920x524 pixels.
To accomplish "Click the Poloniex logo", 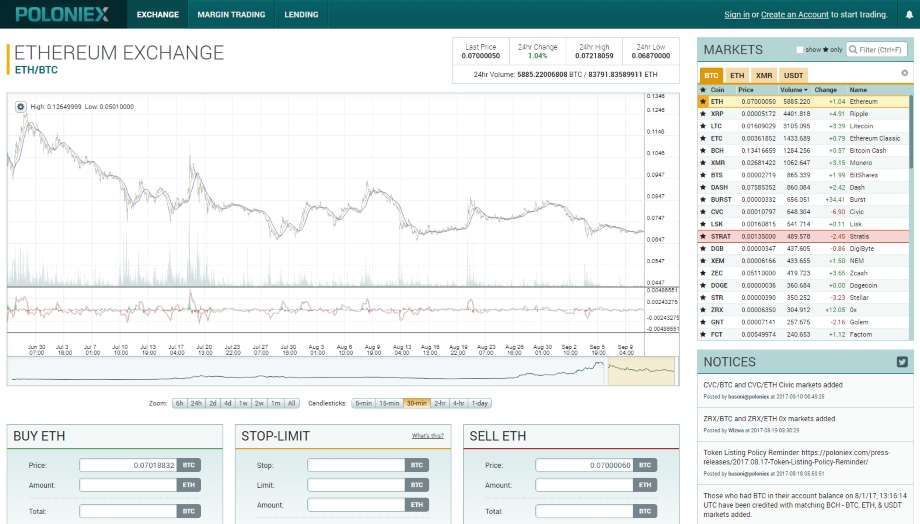I will click(62, 15).
